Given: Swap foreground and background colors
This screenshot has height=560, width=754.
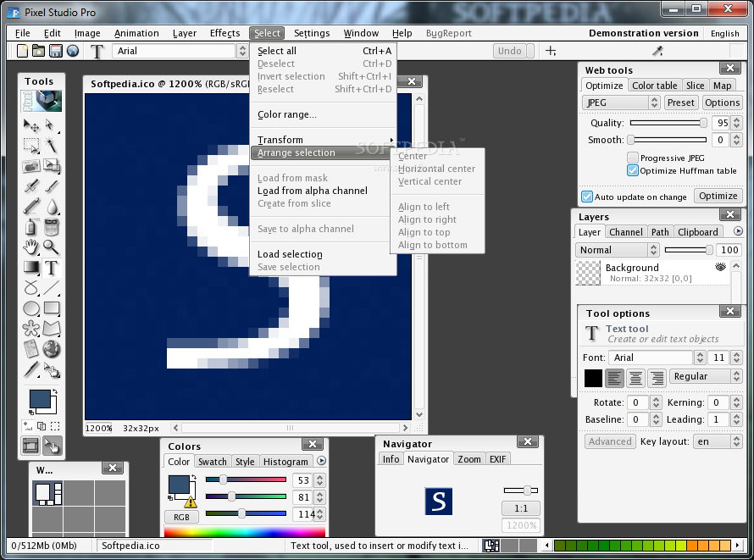Looking at the screenshot, I should pyautogui.click(x=54, y=391).
